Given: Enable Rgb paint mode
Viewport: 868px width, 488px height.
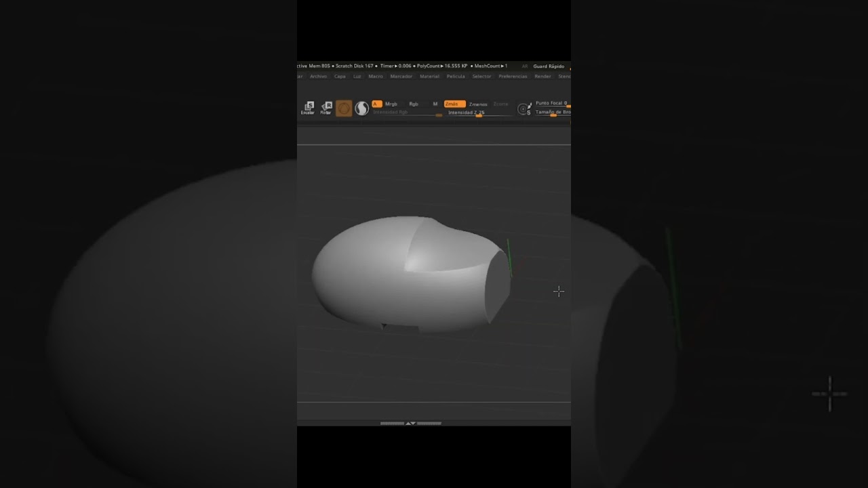Looking at the screenshot, I should click(x=414, y=104).
